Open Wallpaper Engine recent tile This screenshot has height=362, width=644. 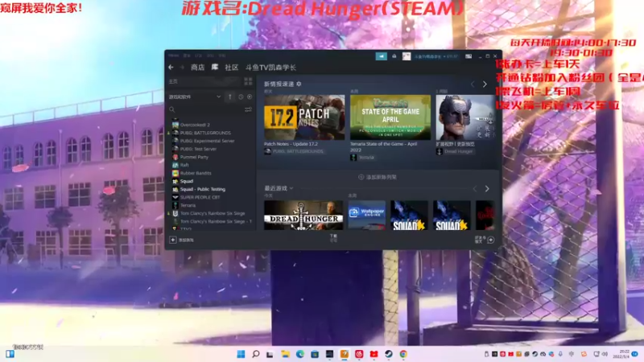coord(367,215)
